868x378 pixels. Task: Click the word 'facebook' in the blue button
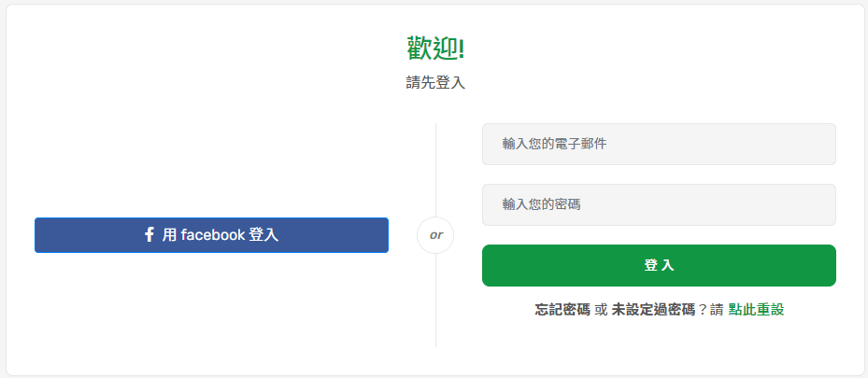[212, 235]
